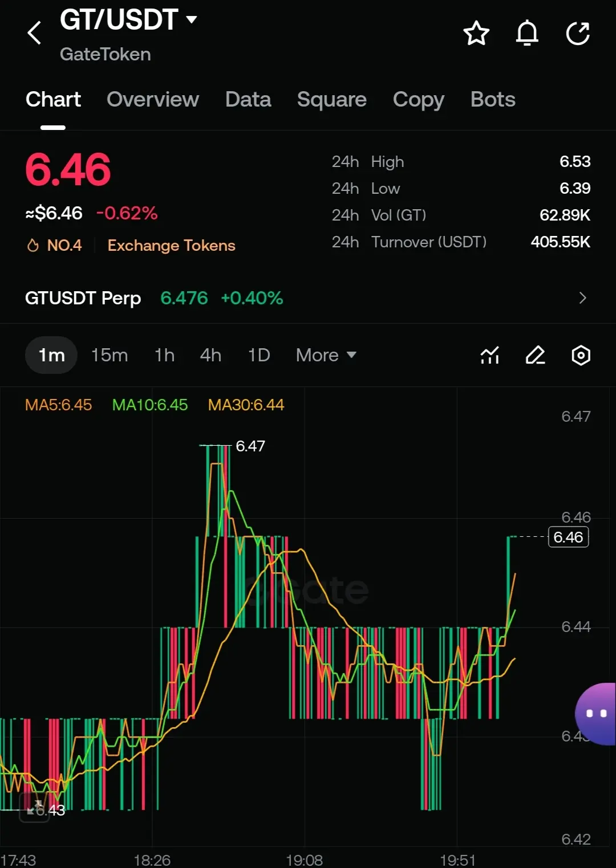Go back using the left arrow
The image size is (616, 868).
pyautogui.click(x=34, y=32)
